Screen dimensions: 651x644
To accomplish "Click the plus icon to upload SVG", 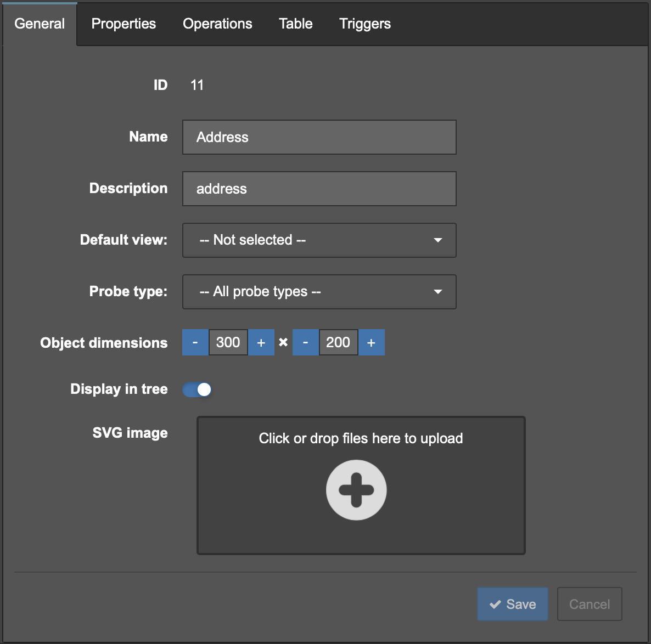I will pyautogui.click(x=356, y=490).
